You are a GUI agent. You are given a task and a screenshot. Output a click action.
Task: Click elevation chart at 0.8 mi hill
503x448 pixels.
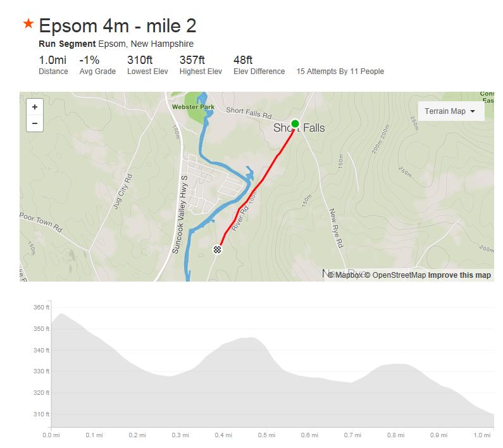click(x=396, y=365)
